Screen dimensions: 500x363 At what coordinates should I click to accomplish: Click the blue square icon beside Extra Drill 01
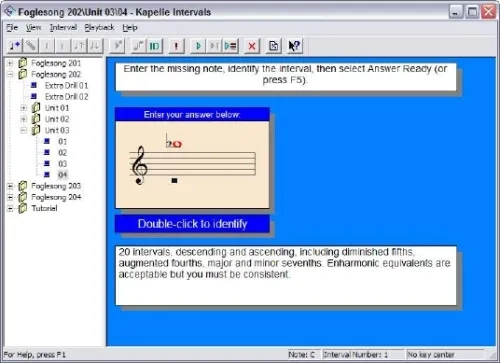click(x=34, y=85)
